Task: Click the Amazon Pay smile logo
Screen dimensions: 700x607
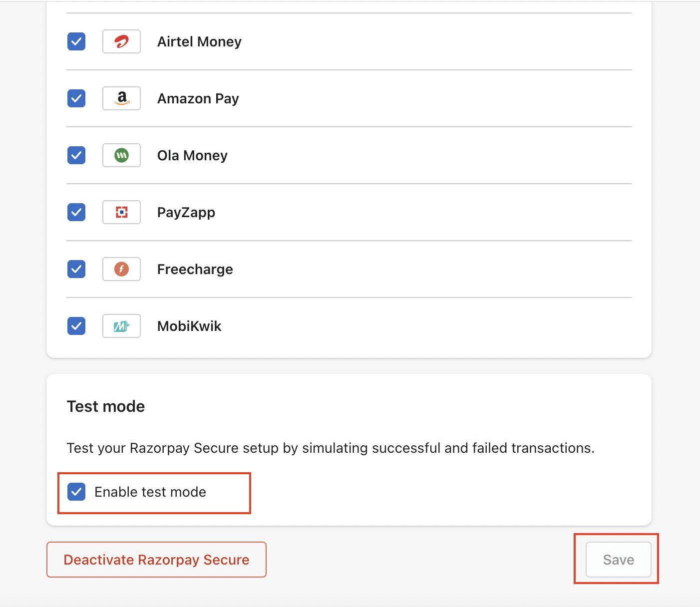Action: (121, 98)
